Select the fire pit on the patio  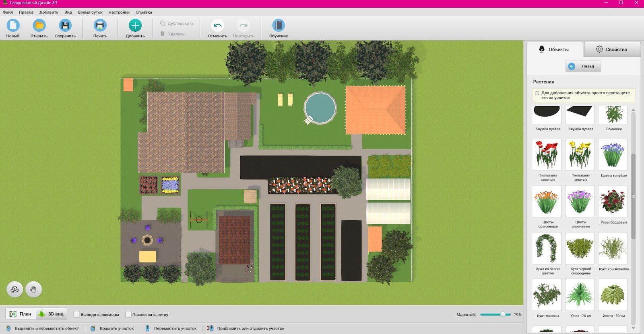[147, 240]
